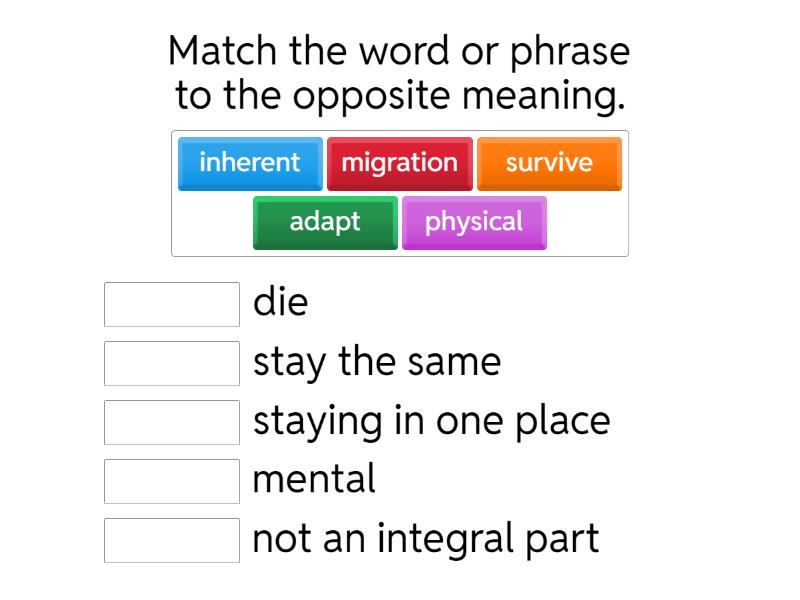Click the answer box next to 'die'
The width and height of the screenshot is (800, 600).
coord(171,304)
